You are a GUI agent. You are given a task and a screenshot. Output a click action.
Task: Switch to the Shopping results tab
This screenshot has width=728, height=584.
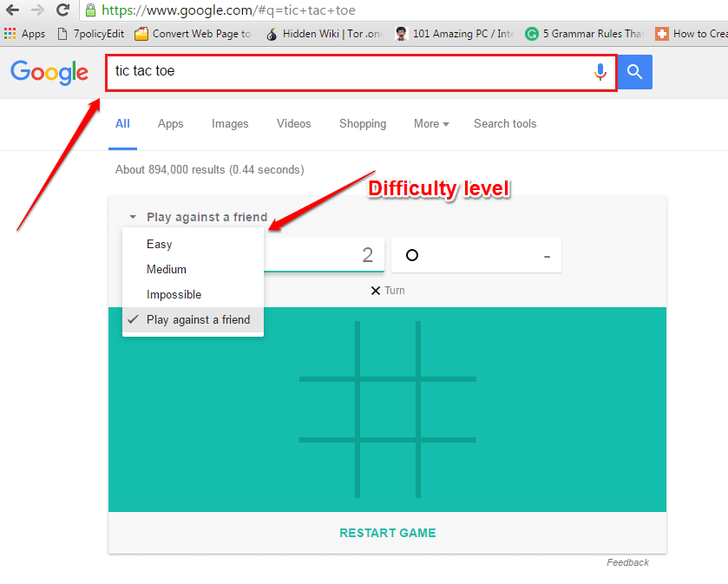point(363,124)
